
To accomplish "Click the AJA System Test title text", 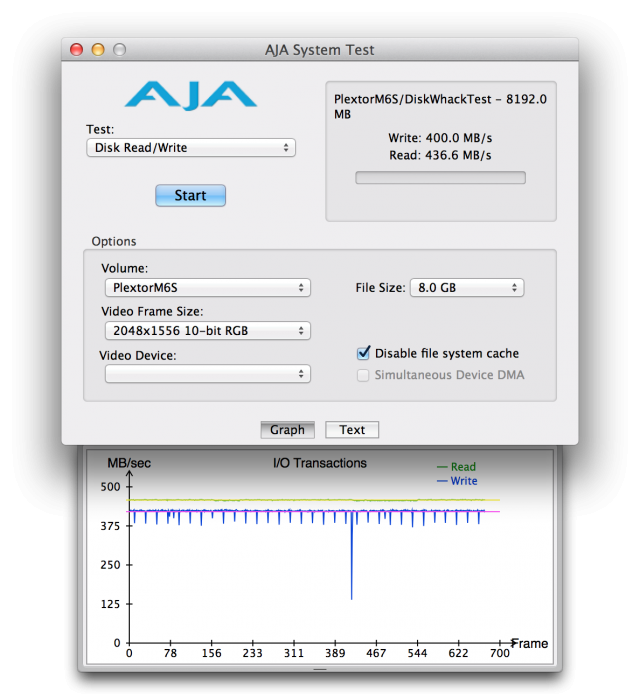I will pos(320,50).
